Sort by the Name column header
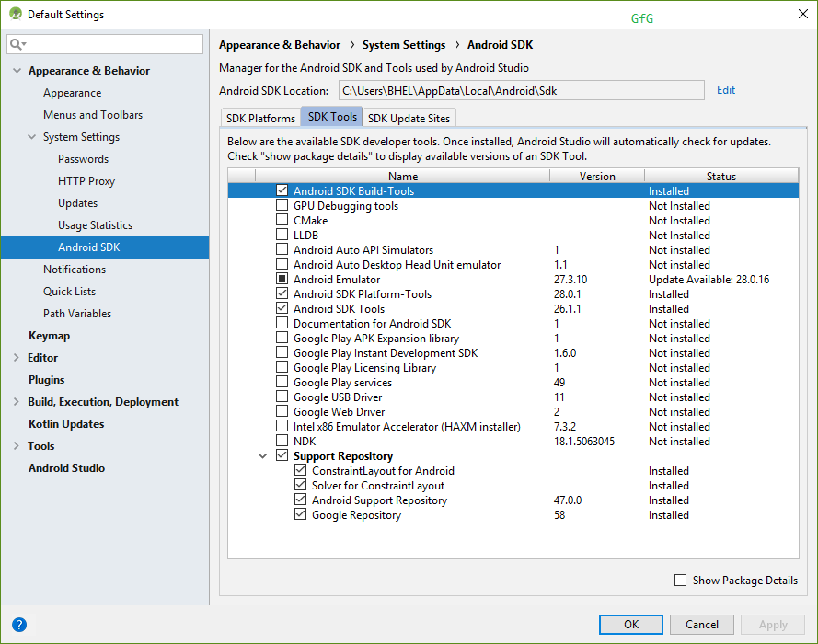Image resolution: width=818 pixels, height=644 pixels. pyautogui.click(x=402, y=176)
